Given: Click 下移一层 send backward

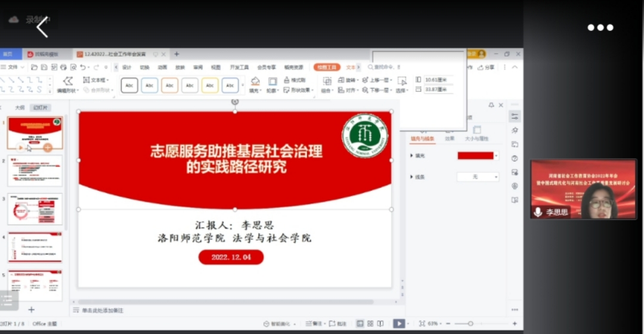Looking at the screenshot, I should tap(377, 90).
